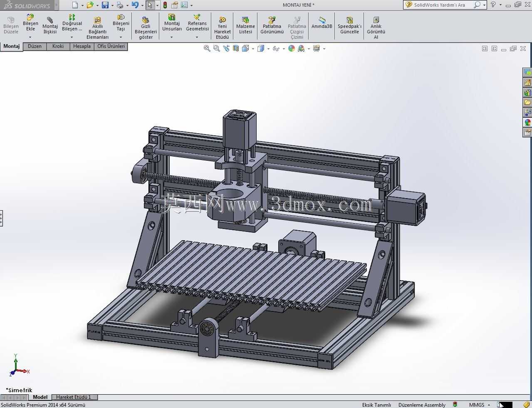
Task: Open dropdown arrow next to New
Action: (82, 5)
